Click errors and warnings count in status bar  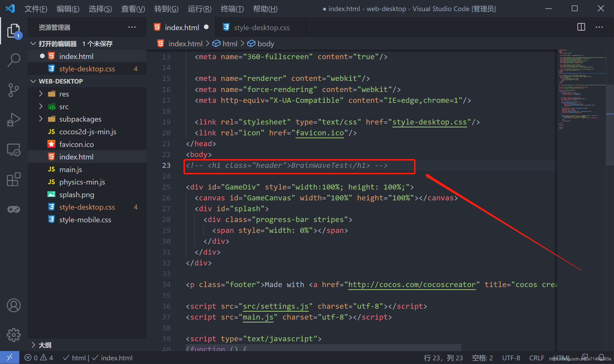39,358
